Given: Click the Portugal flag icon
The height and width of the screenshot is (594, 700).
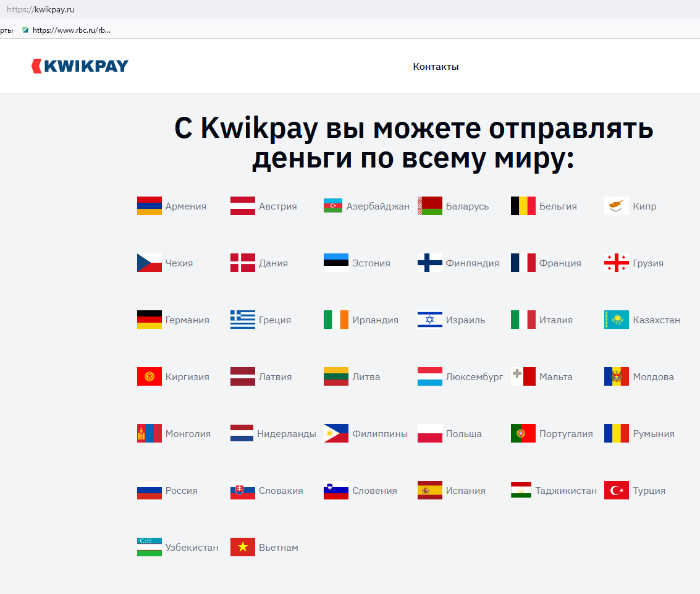Looking at the screenshot, I should [x=523, y=433].
